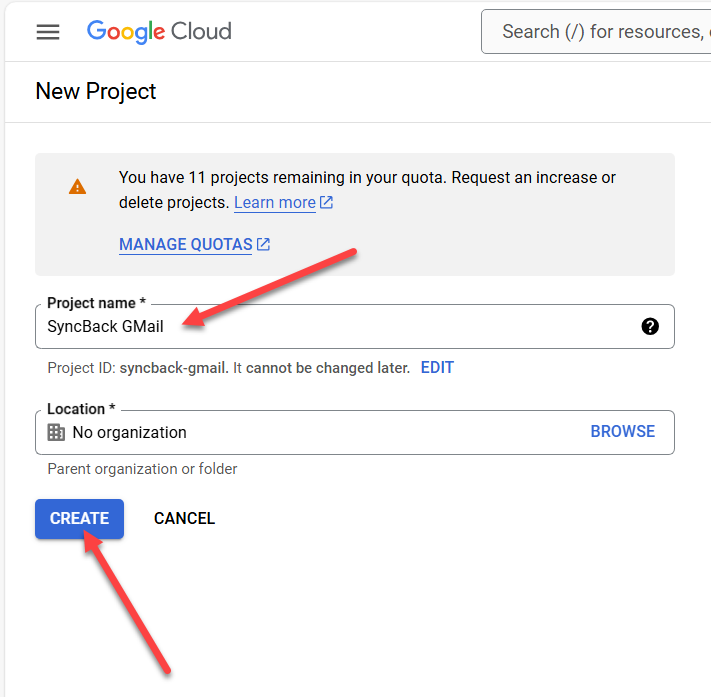Click the orange warning triangle icon
This screenshot has height=697, width=711.
(77, 187)
